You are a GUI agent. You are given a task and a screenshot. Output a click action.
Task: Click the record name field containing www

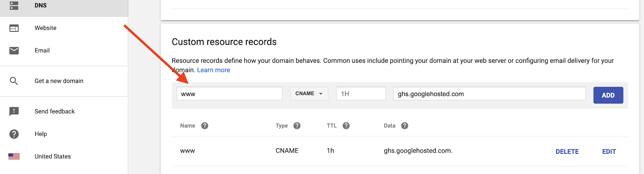point(229,94)
